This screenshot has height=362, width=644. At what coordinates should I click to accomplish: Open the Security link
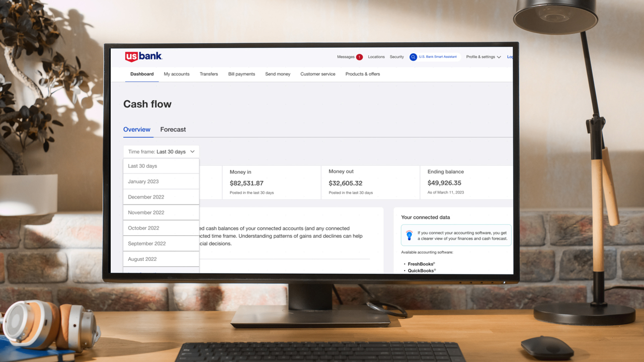click(x=397, y=57)
